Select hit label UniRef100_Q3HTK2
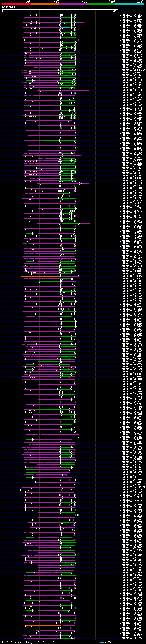 tap(131, 88)
